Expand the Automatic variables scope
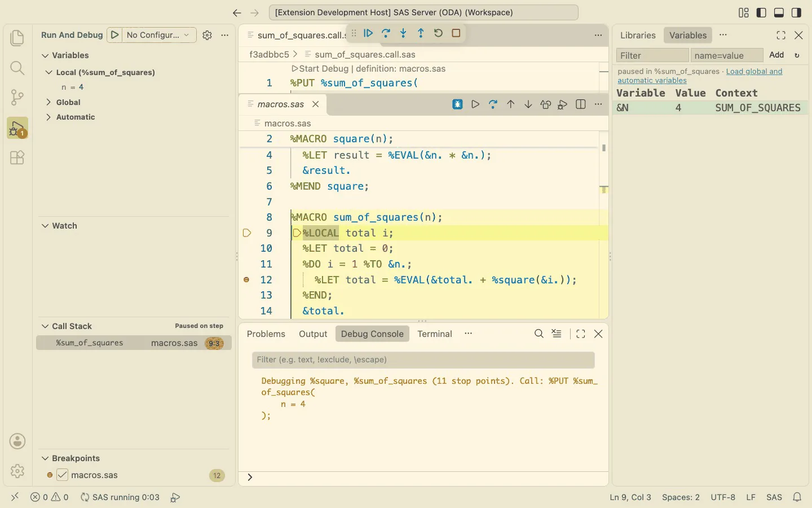This screenshot has height=508, width=812. [x=48, y=117]
